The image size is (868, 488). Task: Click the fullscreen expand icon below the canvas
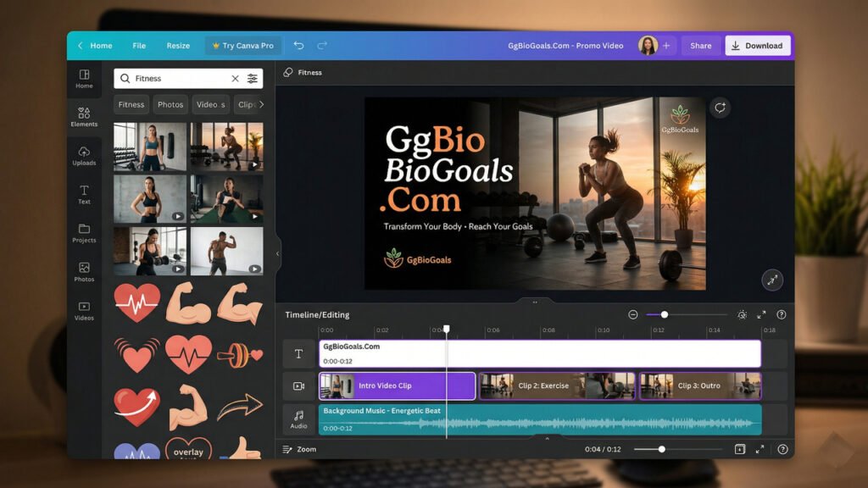click(x=773, y=280)
